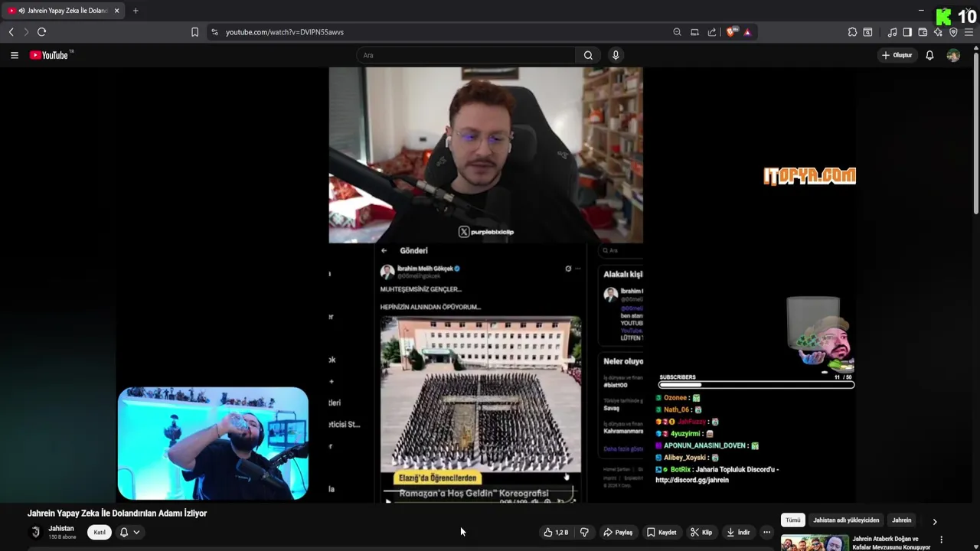Open the YouTube hamburger guide menu
980x551 pixels.
click(14, 55)
